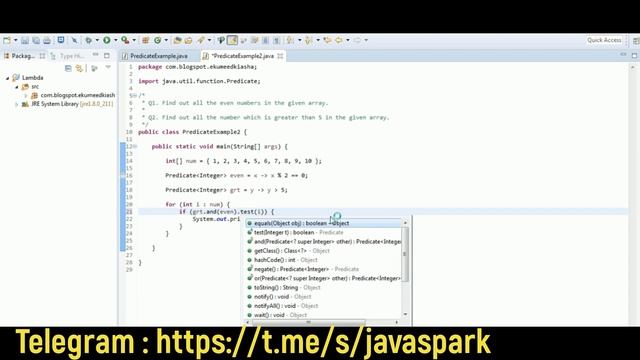Click the Open Task folder icon
The width and height of the screenshot is (640, 360).
click(x=188, y=40)
